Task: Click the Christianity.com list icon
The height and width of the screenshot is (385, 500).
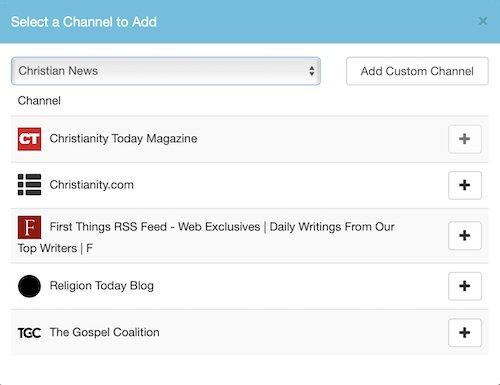Action: click(x=29, y=184)
